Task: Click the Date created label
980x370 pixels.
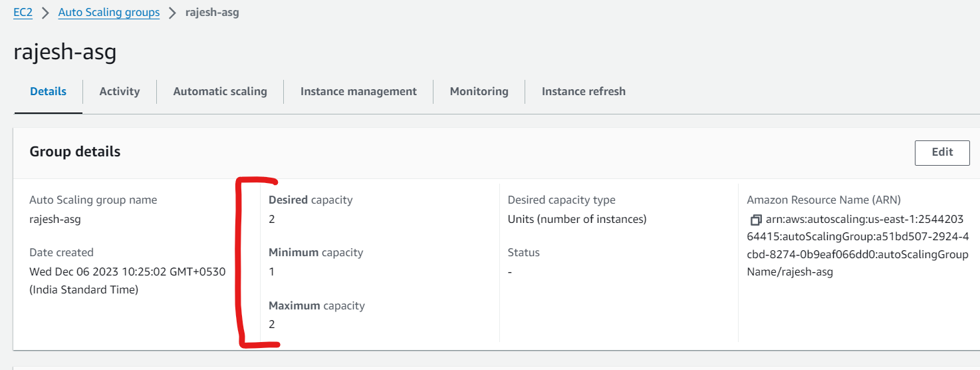Action: [x=61, y=253]
